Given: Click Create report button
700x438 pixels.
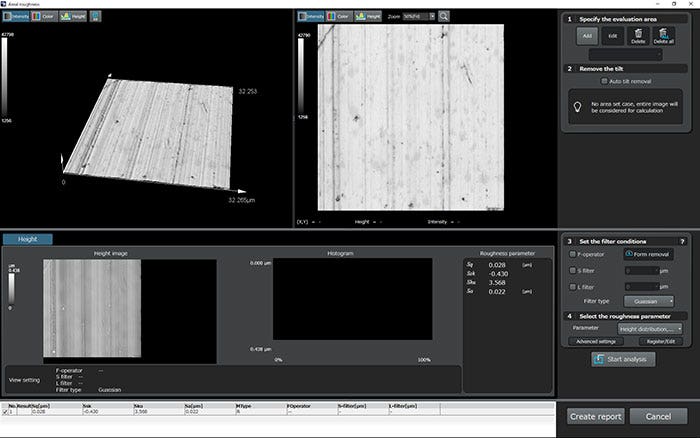Looking at the screenshot, I should [x=596, y=415].
